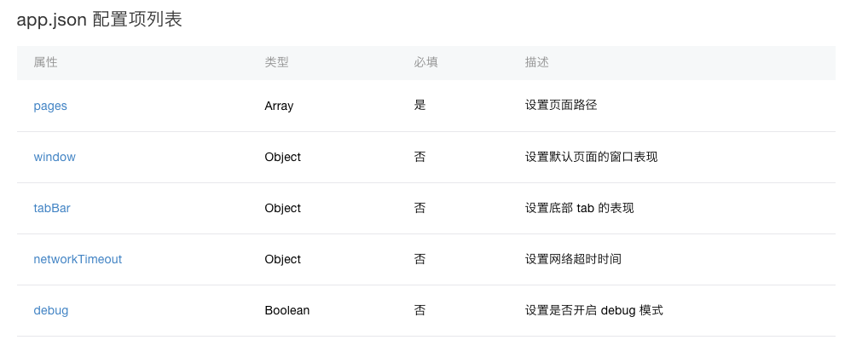Click the app.json 配置项列表 heading
The width and height of the screenshot is (868, 363).
point(100,20)
